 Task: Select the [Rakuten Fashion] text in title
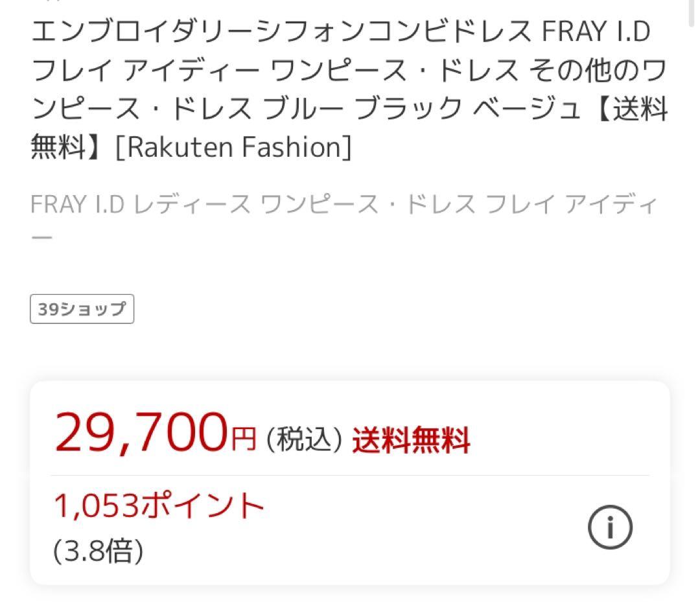coord(233,148)
